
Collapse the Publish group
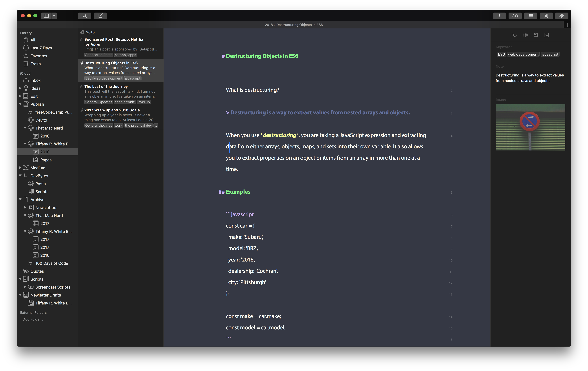click(x=20, y=104)
